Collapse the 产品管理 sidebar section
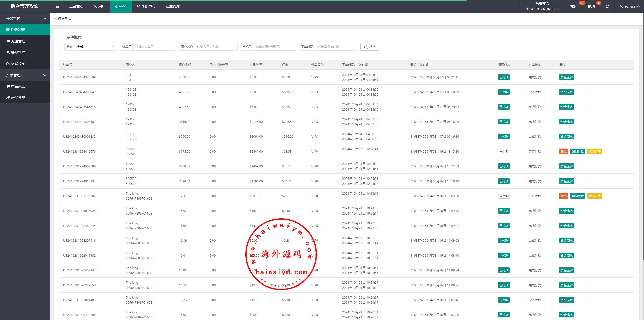 click(25, 75)
